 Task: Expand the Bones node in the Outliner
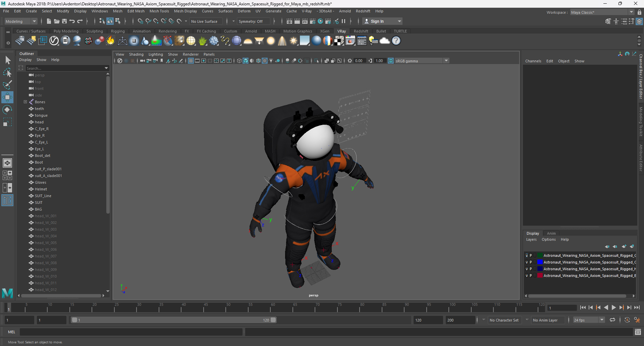[x=25, y=102]
